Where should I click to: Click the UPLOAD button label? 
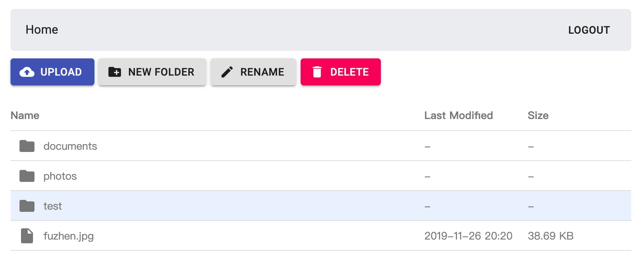pos(61,72)
